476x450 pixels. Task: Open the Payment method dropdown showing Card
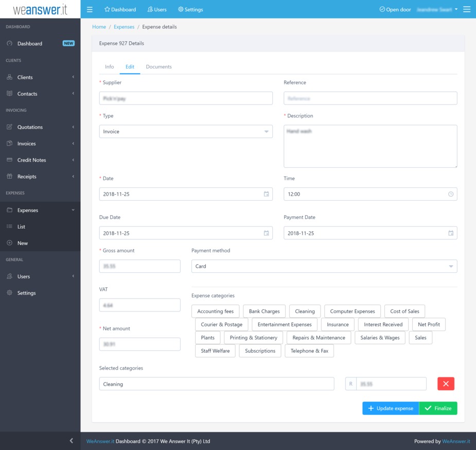click(x=324, y=266)
